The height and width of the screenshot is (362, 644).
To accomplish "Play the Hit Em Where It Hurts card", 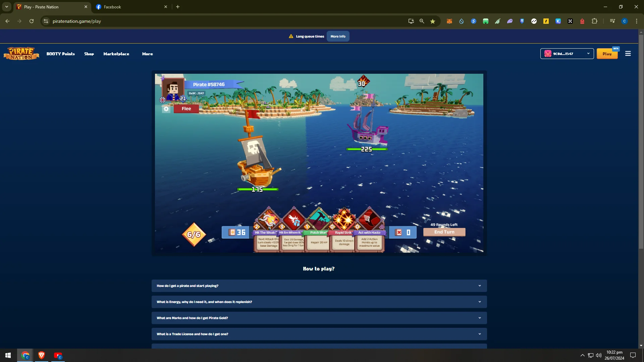I will click(293, 230).
